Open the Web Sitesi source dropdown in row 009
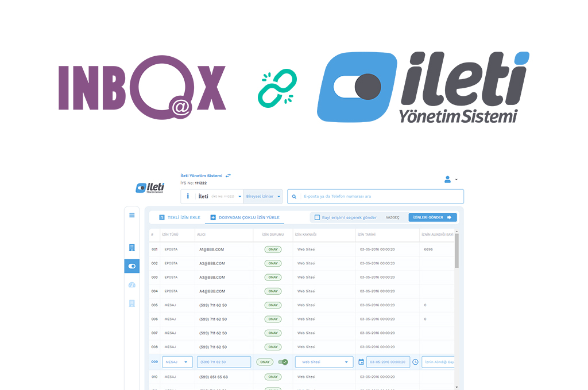Image resolution: width=588 pixels, height=390 pixels. (324, 362)
